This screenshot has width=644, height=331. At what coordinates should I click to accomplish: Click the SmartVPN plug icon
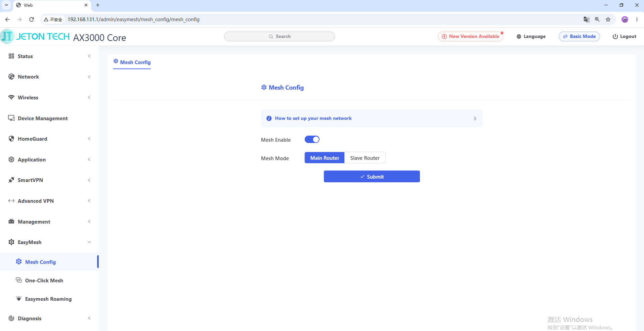(11, 180)
